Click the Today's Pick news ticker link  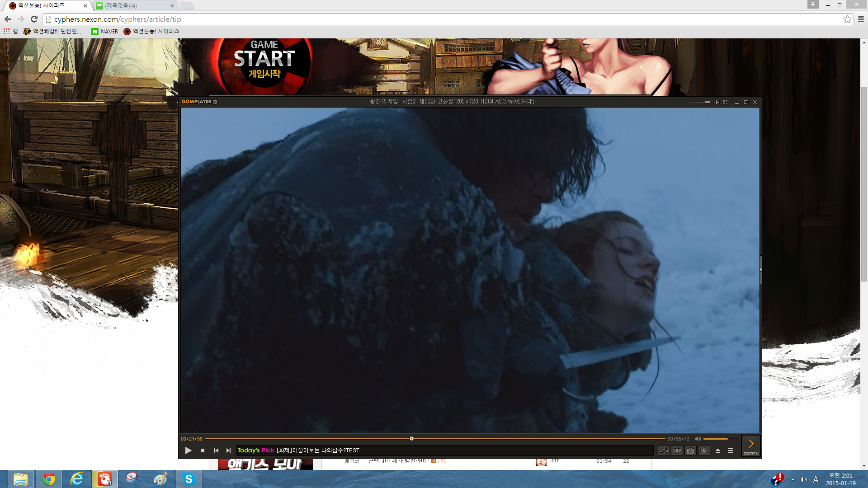317,450
